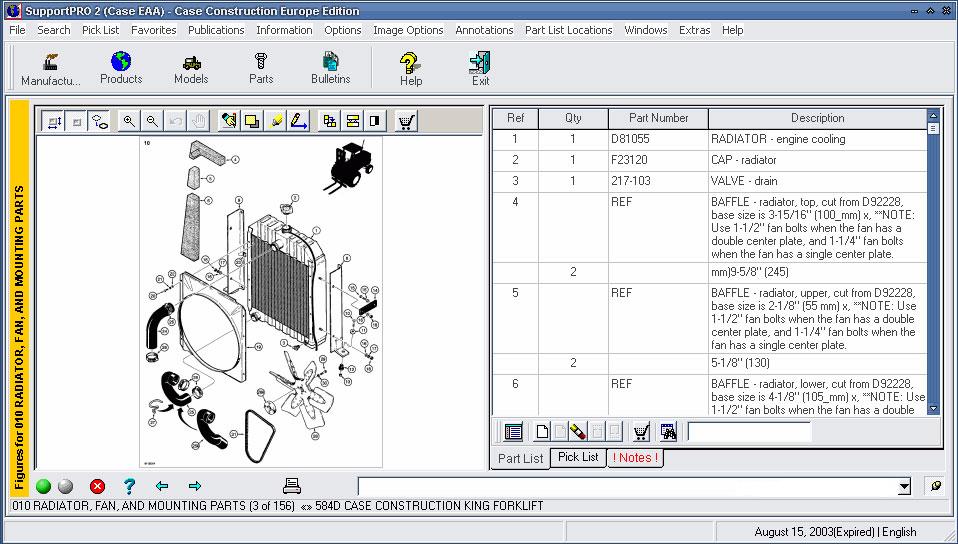Image resolution: width=958 pixels, height=544 pixels.
Task: Click the small icon right of the bottom dropdown
Action: (x=935, y=487)
